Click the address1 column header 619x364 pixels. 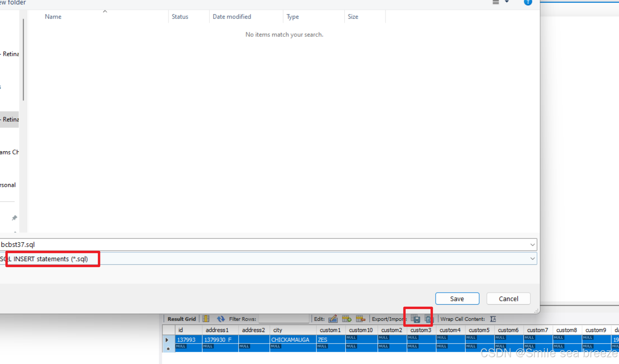click(220, 330)
